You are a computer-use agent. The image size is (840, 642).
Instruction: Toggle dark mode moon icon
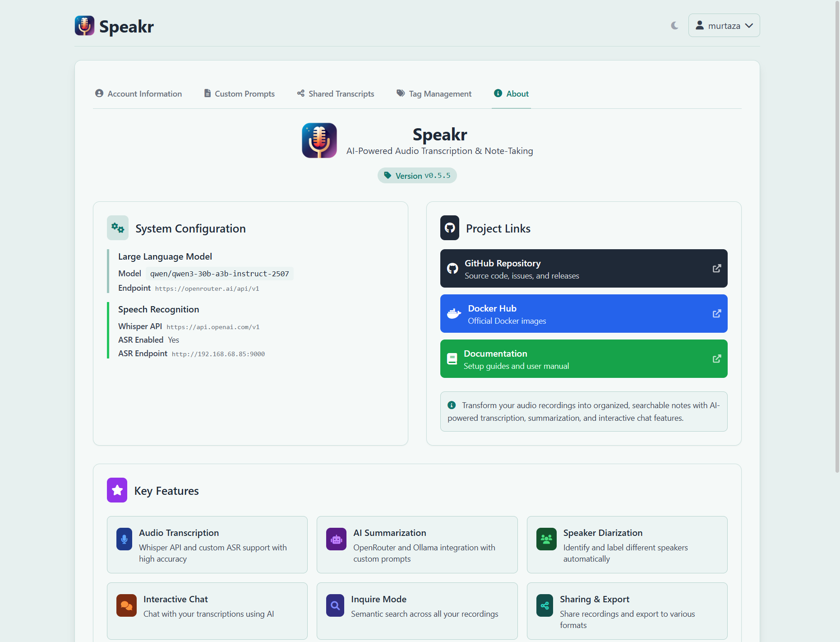click(x=674, y=26)
